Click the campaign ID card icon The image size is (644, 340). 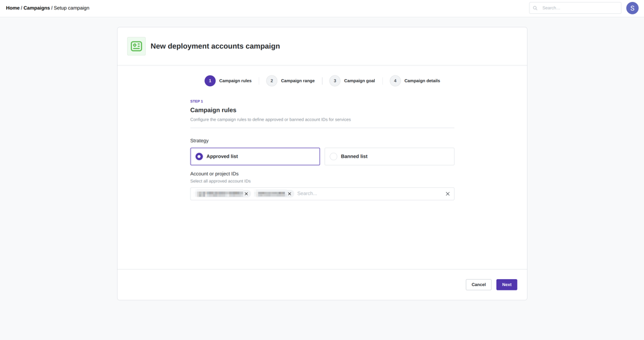tap(136, 47)
